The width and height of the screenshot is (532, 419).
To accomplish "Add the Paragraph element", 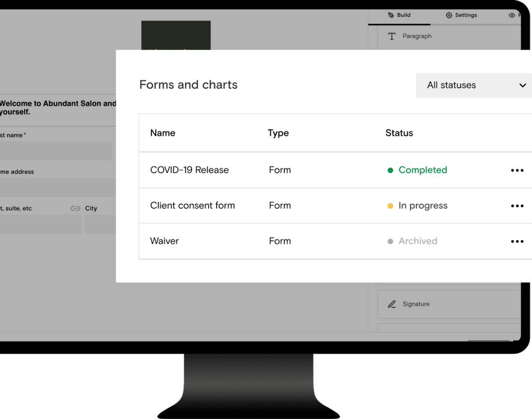I will [449, 36].
